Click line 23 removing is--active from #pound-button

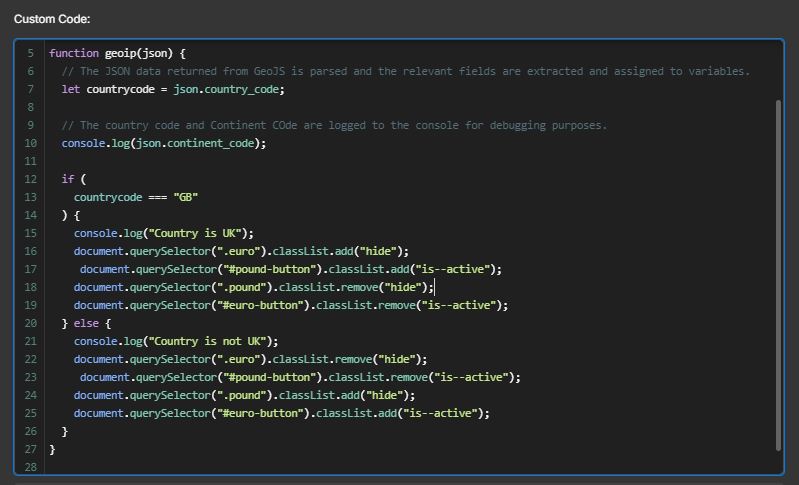pos(300,377)
